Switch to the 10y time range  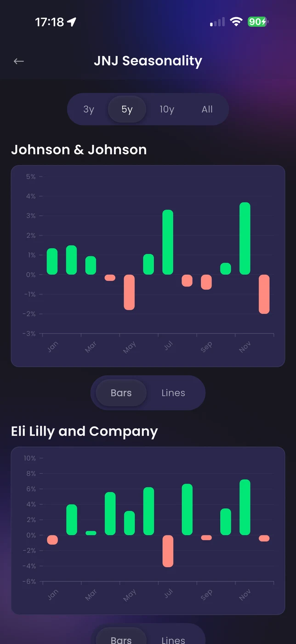(167, 109)
